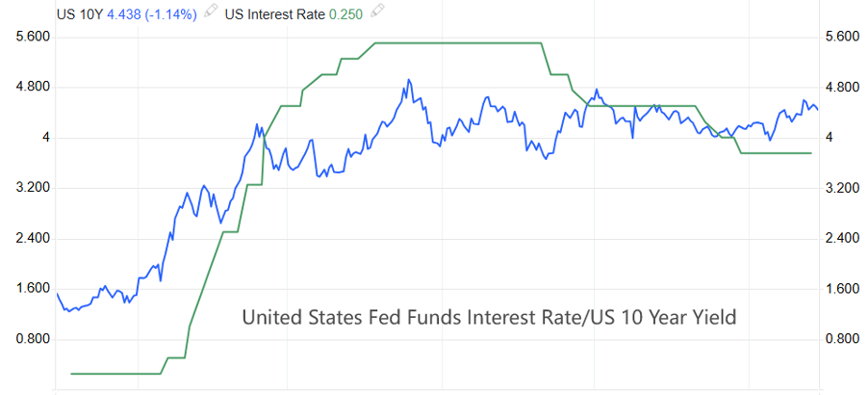Click the green line's lowest flat segment
This screenshot has width=868, height=395.
[115, 374]
